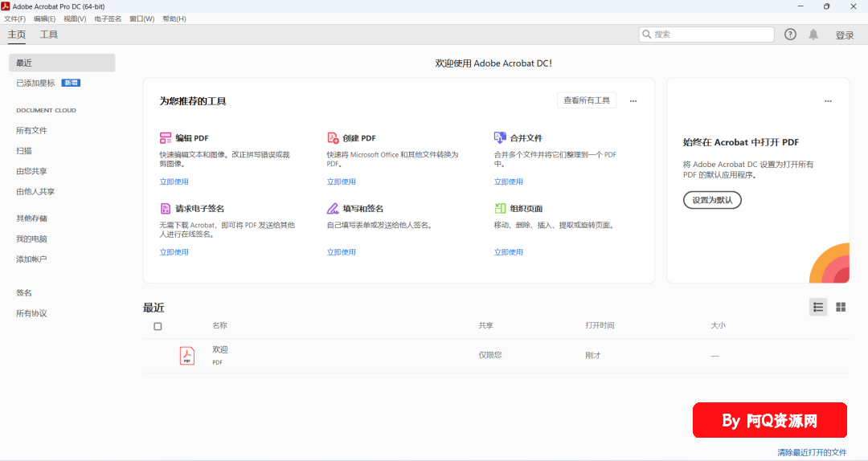Image resolution: width=868 pixels, height=461 pixels.
Task: Open the 帮助(H) menu
Action: click(x=174, y=18)
